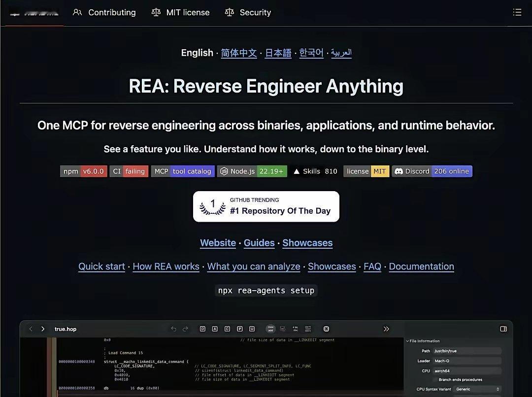Viewport: 532px width, 397px height.
Task: Click the redo arrow in Hopper toolbar
Action: tap(185, 329)
